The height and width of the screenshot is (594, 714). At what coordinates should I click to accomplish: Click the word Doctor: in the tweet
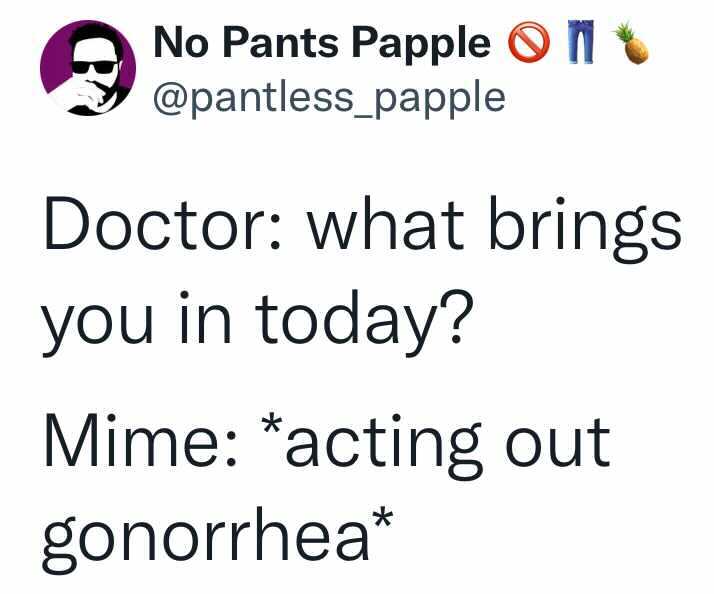click(x=163, y=224)
